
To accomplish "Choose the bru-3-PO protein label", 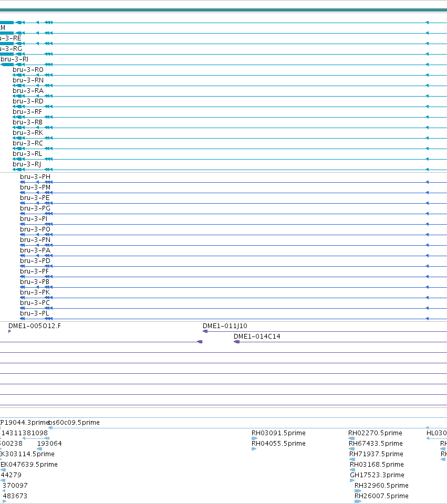I will [x=35, y=229].
